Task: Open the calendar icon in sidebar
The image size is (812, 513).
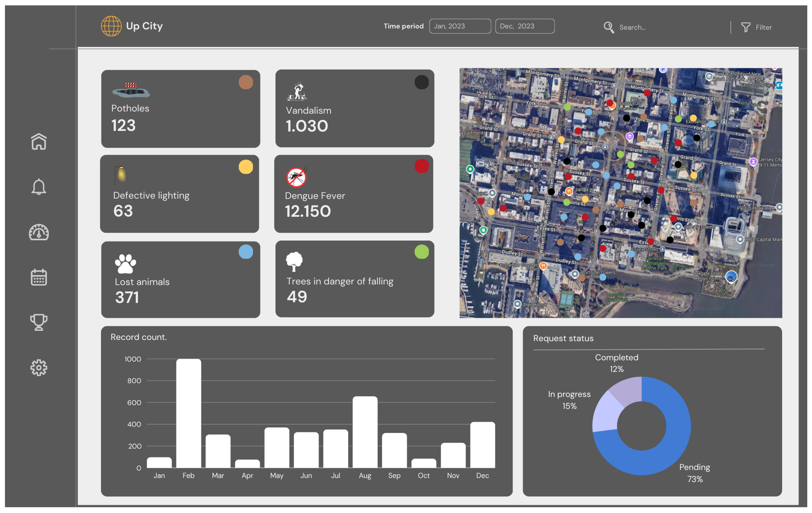Action: 39,277
